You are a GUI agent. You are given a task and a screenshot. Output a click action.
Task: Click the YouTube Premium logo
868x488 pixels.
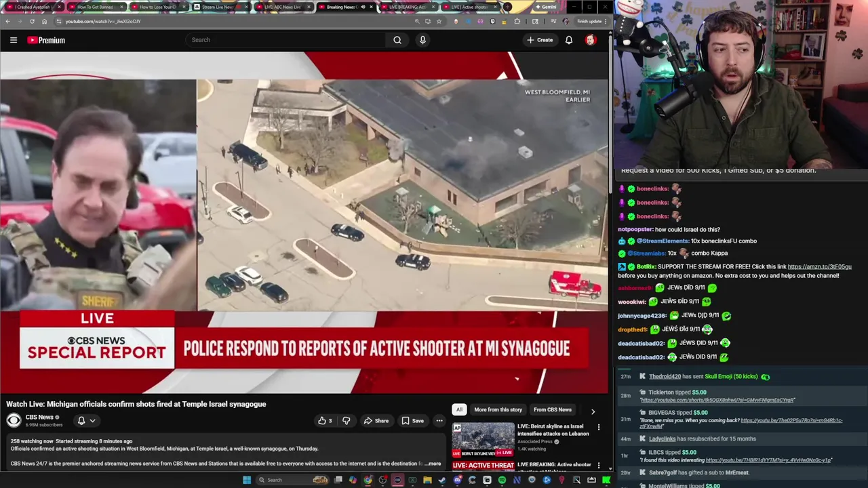(46, 40)
